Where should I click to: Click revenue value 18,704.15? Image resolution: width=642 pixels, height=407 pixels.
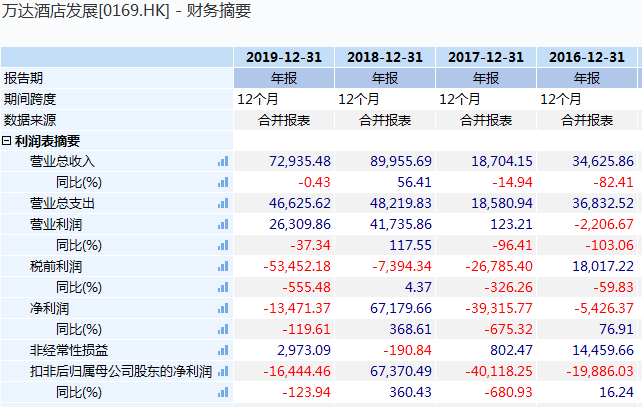click(502, 161)
